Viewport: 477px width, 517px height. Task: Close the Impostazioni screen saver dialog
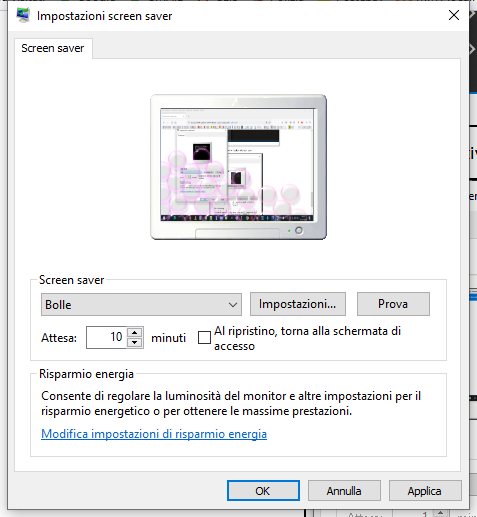point(454,15)
